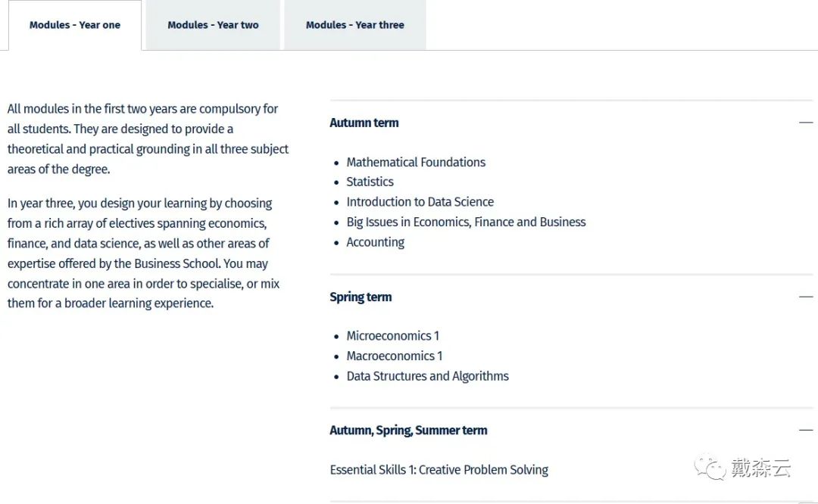This screenshot has width=818, height=504.
Task: Collapse the Spring term heading
Action: point(361,297)
